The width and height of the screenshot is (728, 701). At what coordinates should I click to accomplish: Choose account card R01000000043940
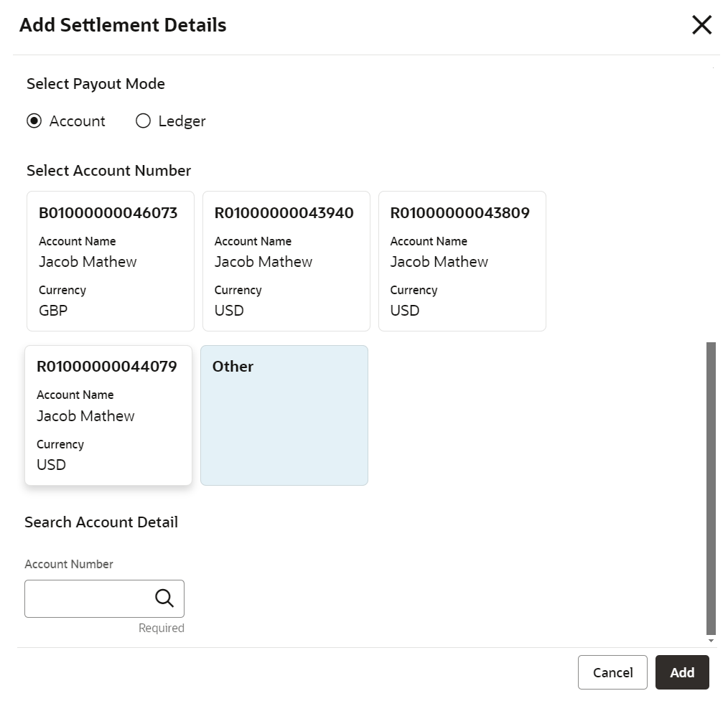286,260
